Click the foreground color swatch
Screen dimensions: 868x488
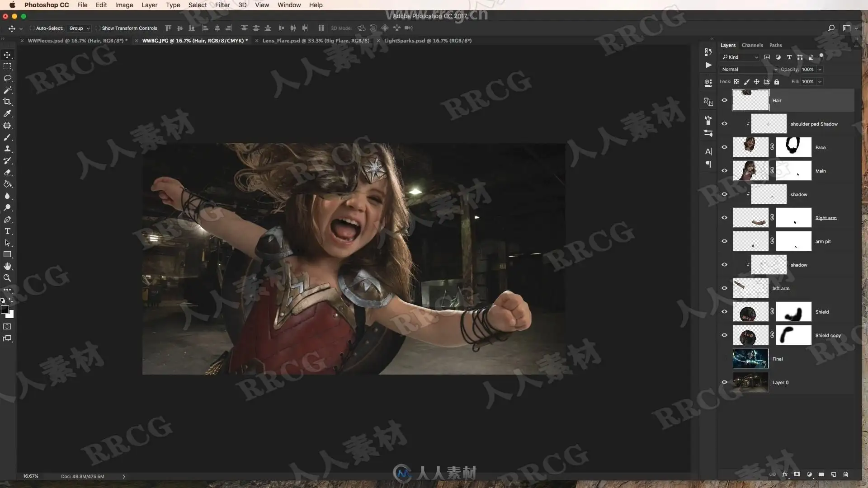coord(5,310)
